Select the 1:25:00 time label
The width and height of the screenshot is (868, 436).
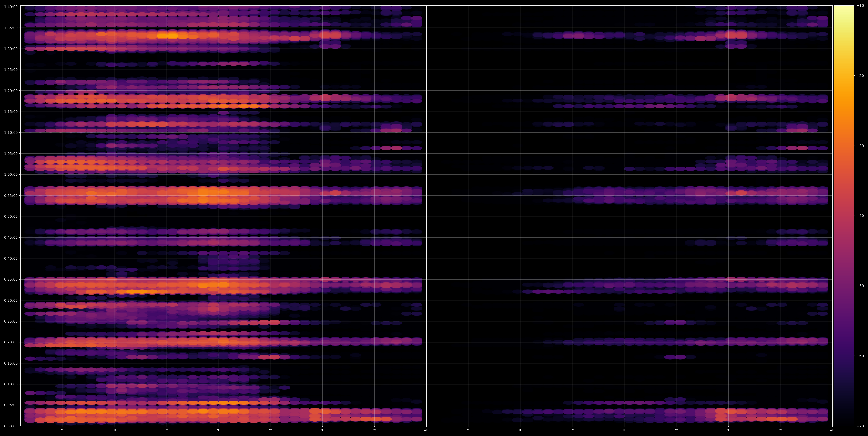[x=11, y=70]
